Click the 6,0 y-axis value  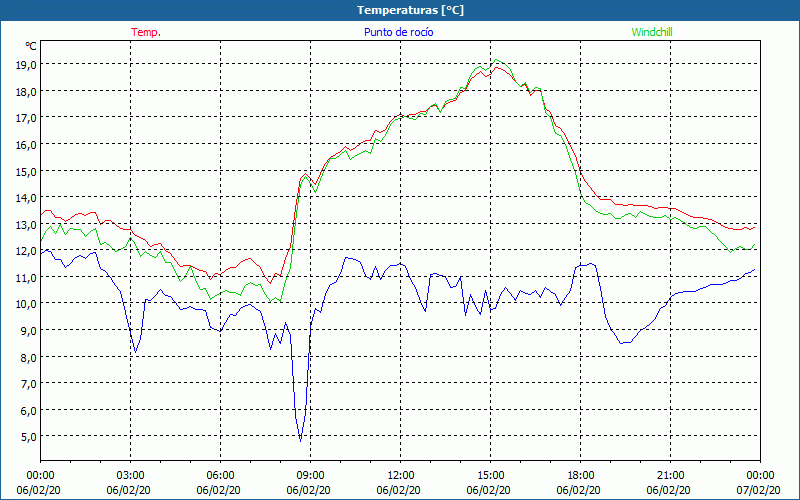[x=29, y=411]
